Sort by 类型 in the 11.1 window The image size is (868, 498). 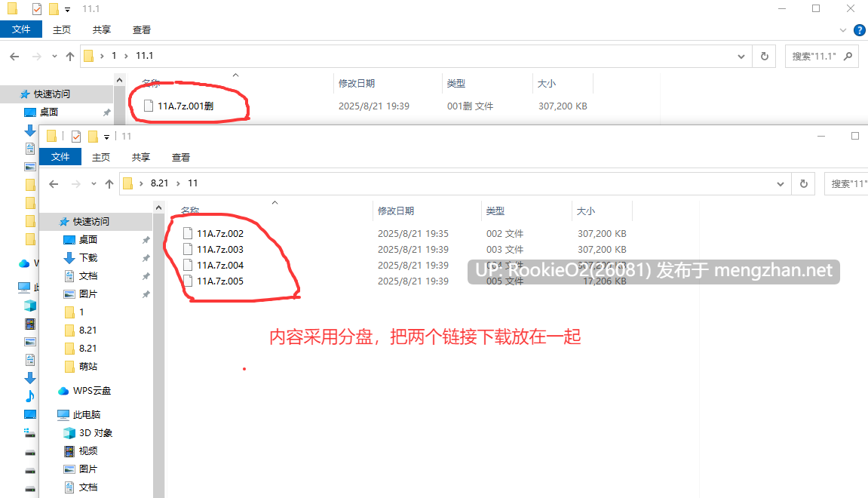(456, 84)
